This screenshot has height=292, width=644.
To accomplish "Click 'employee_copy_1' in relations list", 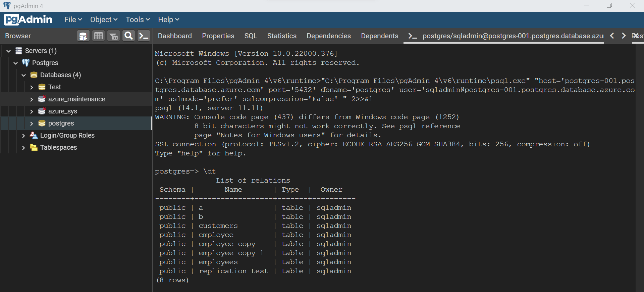I will (x=231, y=253).
